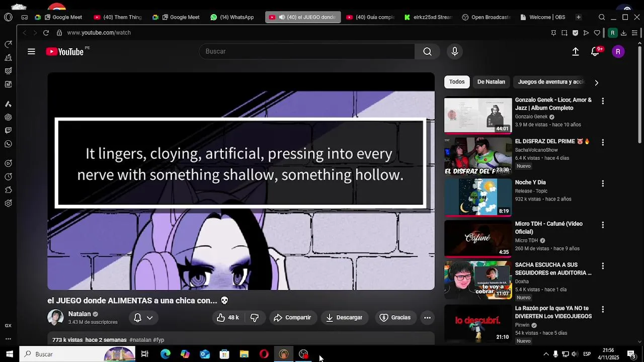
Task: Open YouTube create upload icon
Action: 576,52
